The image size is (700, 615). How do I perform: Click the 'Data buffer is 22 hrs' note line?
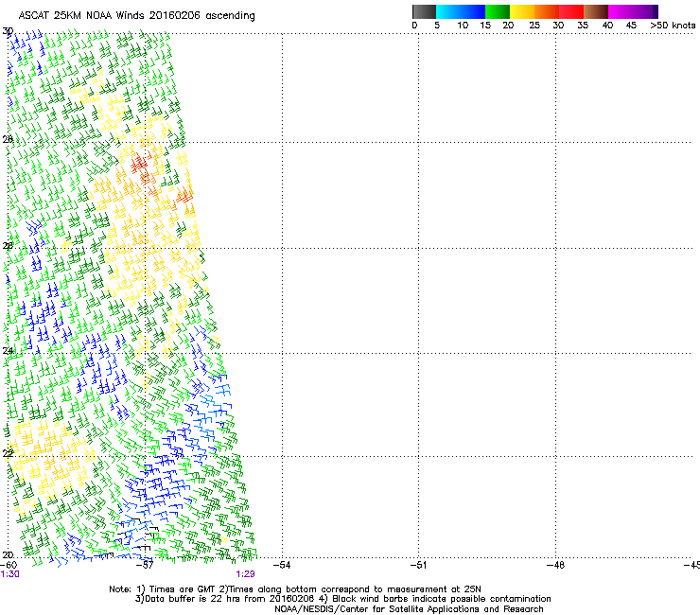pyautogui.click(x=342, y=599)
